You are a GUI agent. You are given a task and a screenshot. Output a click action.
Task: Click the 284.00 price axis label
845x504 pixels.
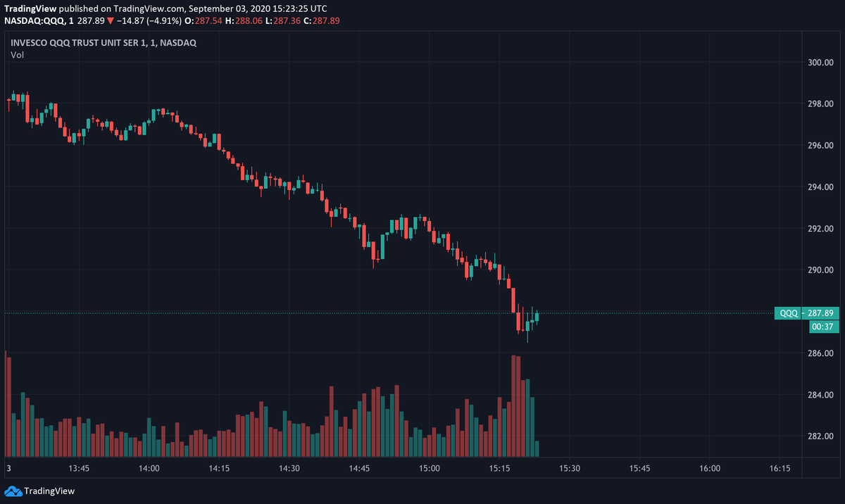pyautogui.click(x=821, y=395)
